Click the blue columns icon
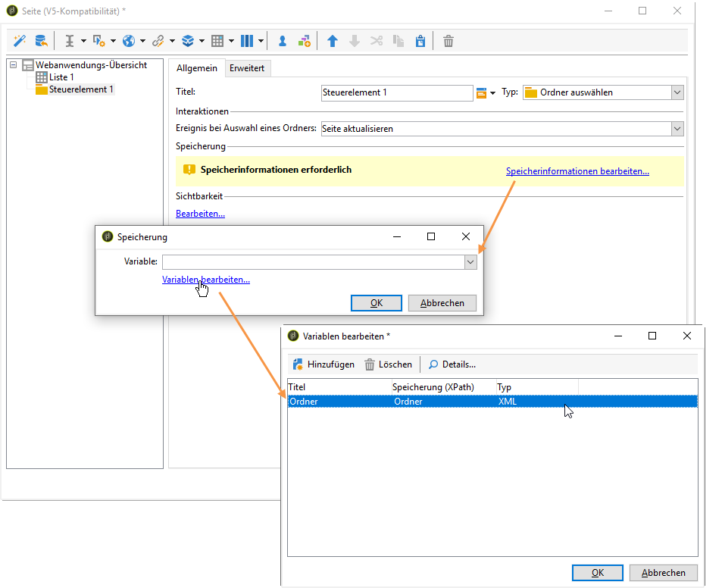722x588 pixels. pyautogui.click(x=247, y=41)
